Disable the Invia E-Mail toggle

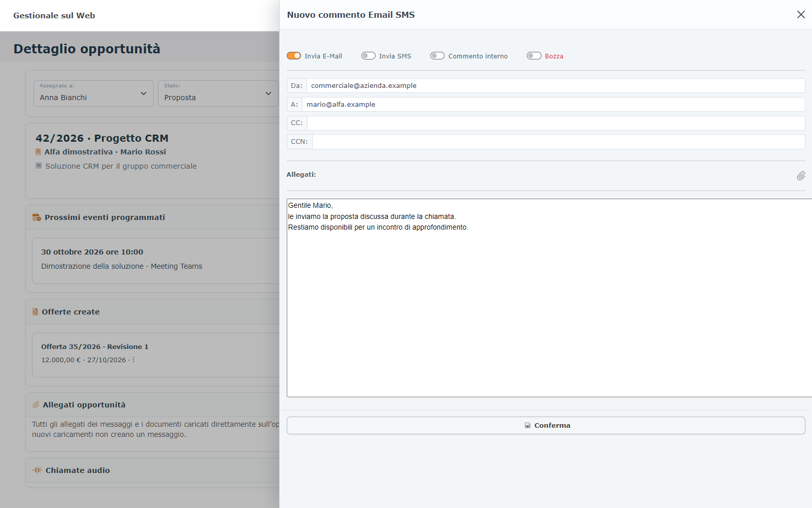click(294, 56)
